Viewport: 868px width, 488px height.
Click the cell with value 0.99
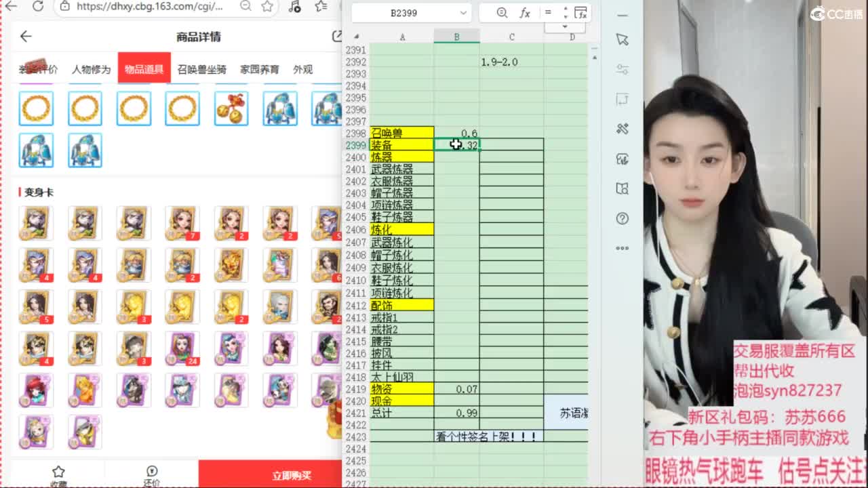tap(457, 413)
